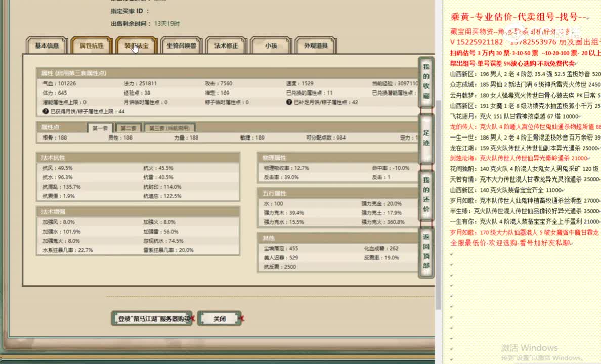Click 命中率：-10.0% entry
The height and width of the screenshot is (364, 601).
click(x=391, y=168)
